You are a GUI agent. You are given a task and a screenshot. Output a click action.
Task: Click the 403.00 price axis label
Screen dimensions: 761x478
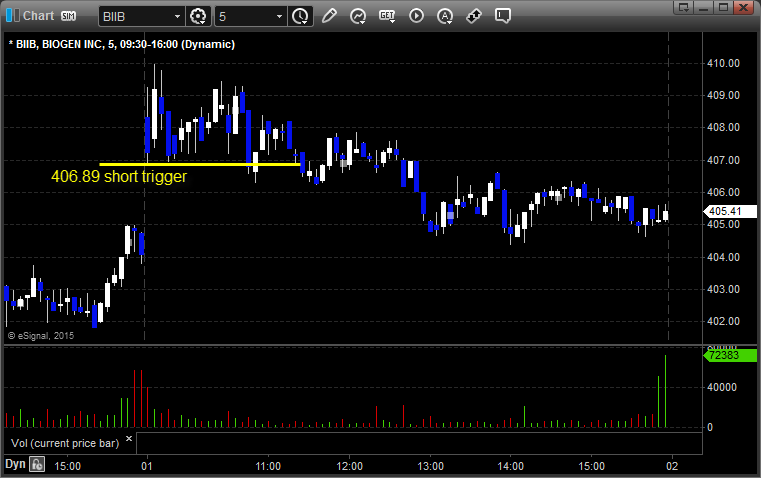(723, 289)
